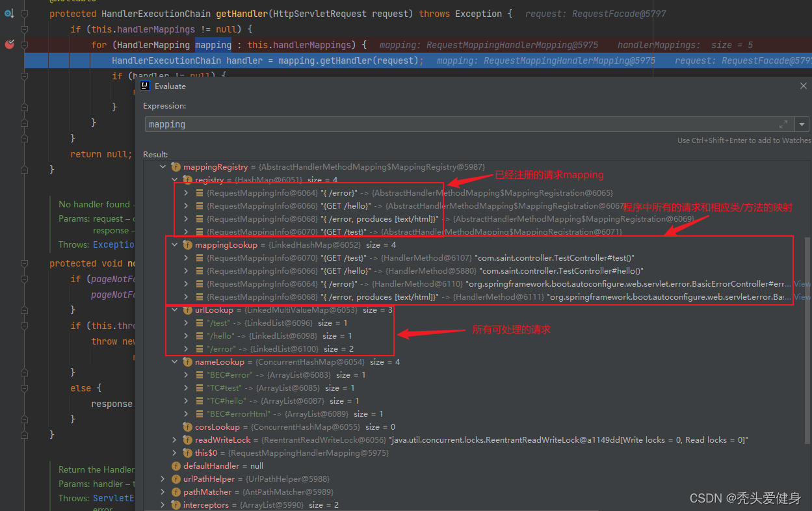Image resolution: width=812 pixels, height=511 pixels.
Task: Toggle the fold marker on the getHandler method line
Action: tap(24, 14)
